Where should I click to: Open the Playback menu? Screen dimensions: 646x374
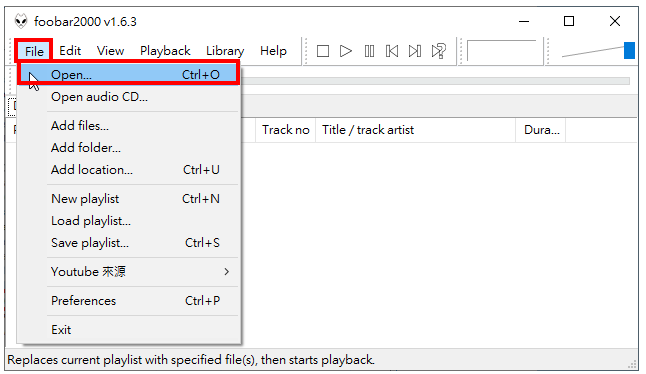pos(165,51)
